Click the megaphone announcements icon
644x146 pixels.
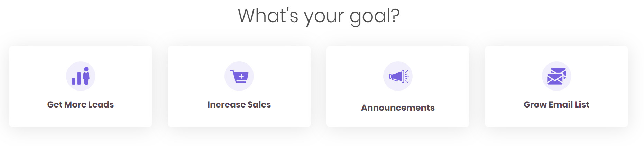pos(398,76)
